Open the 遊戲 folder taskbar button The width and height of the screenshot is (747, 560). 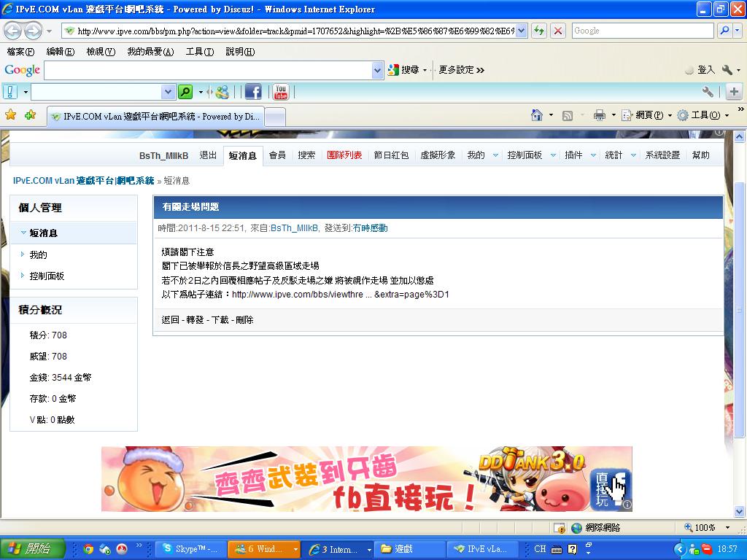pos(410,549)
